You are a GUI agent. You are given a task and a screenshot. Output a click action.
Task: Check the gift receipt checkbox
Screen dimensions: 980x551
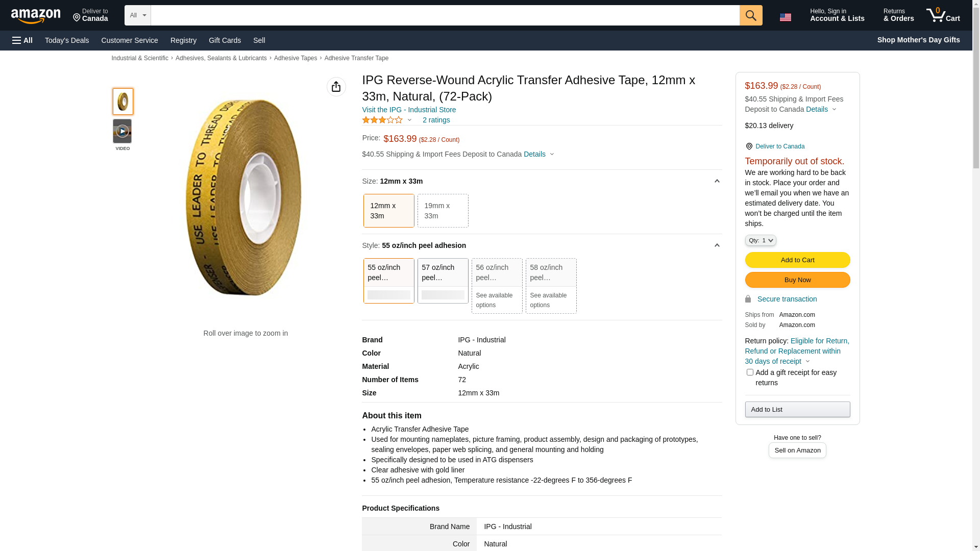pyautogui.click(x=750, y=372)
